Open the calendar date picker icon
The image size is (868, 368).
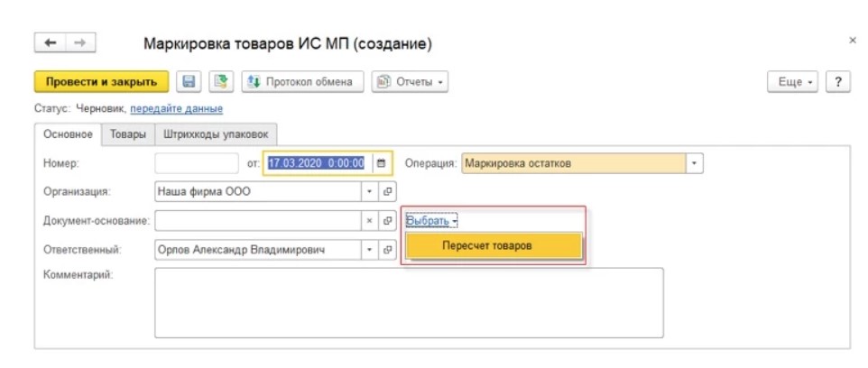tap(381, 163)
